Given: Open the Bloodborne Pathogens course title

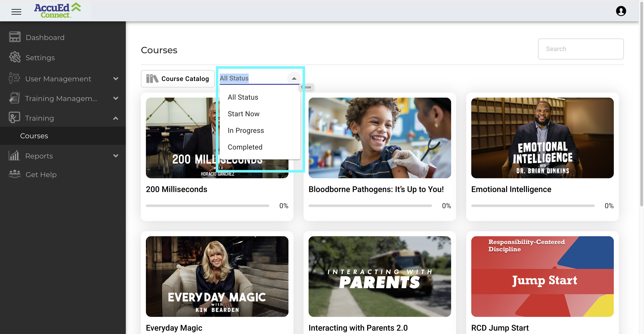Looking at the screenshot, I should [376, 189].
